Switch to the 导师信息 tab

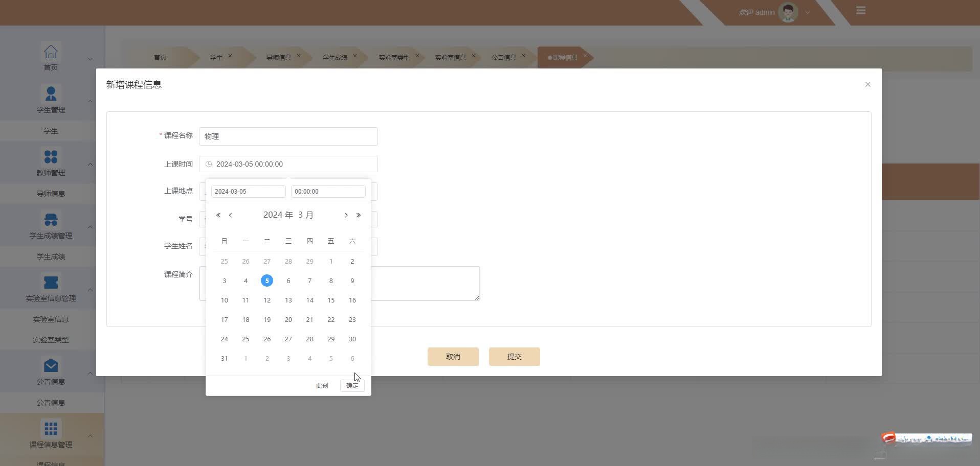(x=279, y=57)
